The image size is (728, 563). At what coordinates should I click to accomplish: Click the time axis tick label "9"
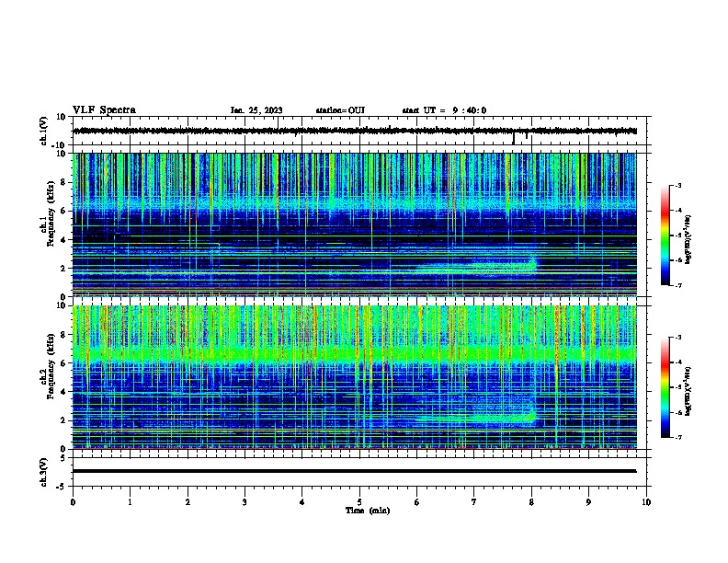pos(588,502)
